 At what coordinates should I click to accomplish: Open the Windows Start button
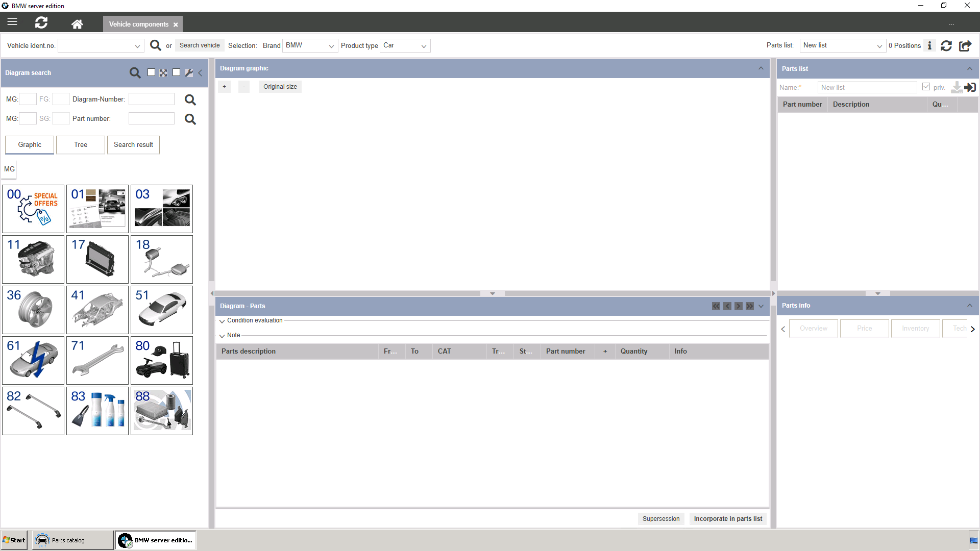(14, 540)
